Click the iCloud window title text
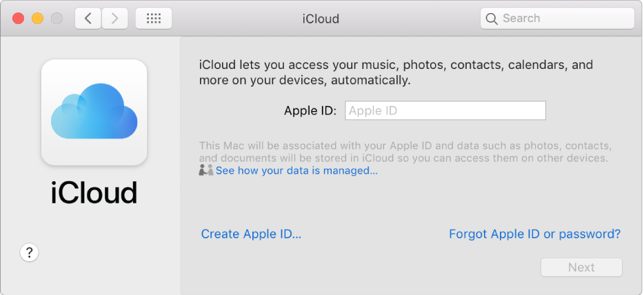The width and height of the screenshot is (644, 295). tap(321, 19)
